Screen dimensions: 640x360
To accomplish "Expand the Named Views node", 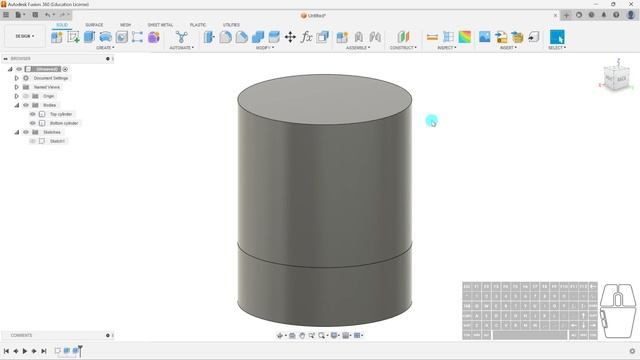I will [16, 87].
